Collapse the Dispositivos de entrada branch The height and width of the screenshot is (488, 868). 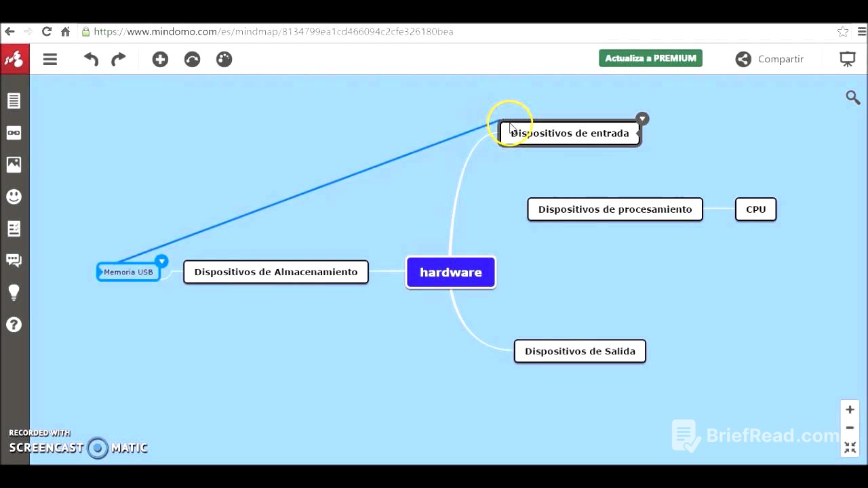click(x=642, y=119)
